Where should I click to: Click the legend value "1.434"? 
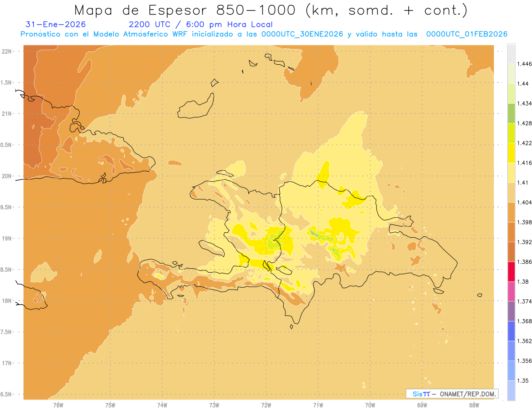(x=524, y=103)
